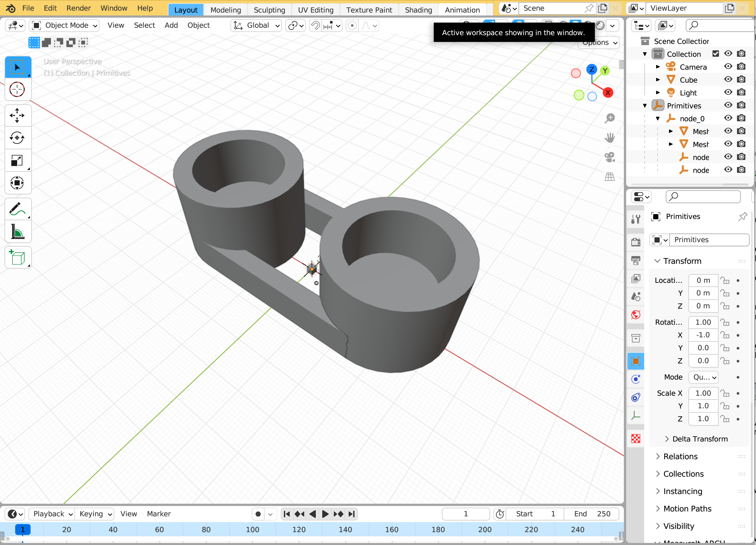Toggle visibility of Light object

[x=728, y=92]
